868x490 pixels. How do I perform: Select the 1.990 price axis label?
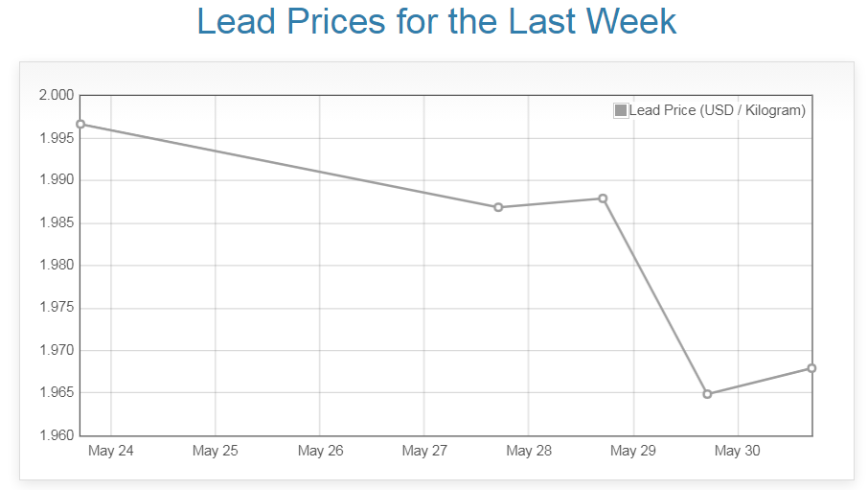point(56,180)
